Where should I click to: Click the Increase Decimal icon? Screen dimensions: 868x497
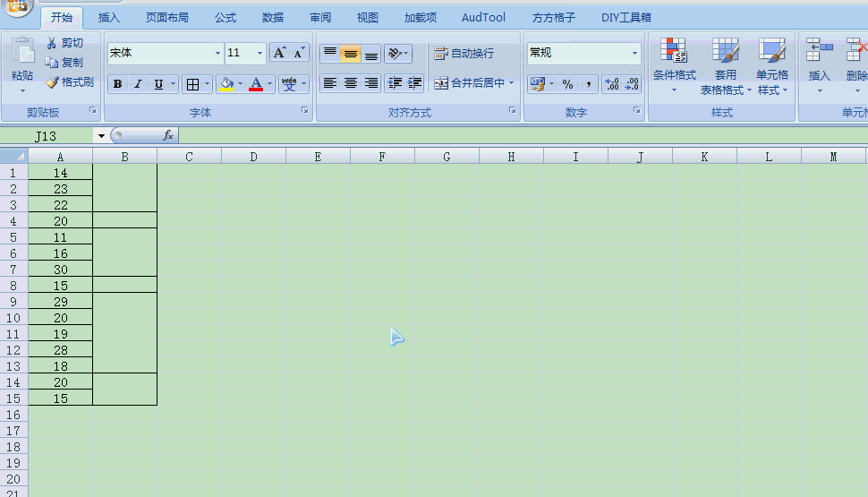tap(612, 84)
